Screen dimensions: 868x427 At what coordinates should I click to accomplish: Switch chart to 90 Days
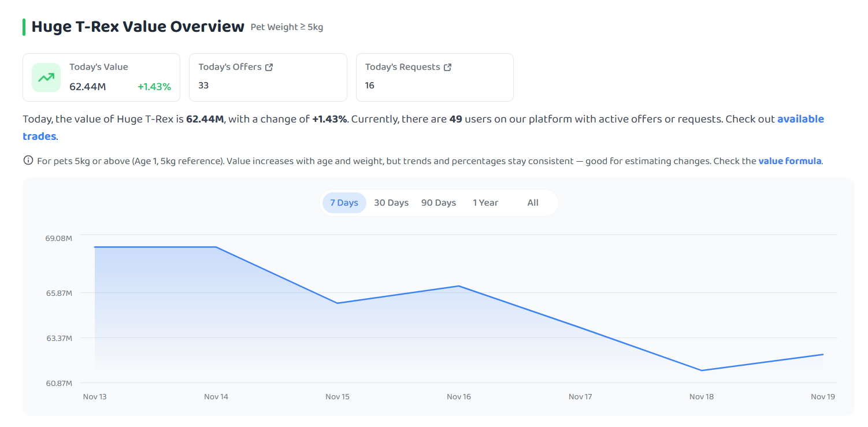tap(439, 203)
